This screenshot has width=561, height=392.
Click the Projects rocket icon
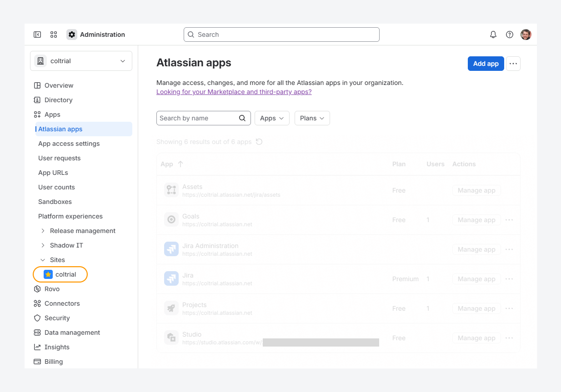pos(171,308)
